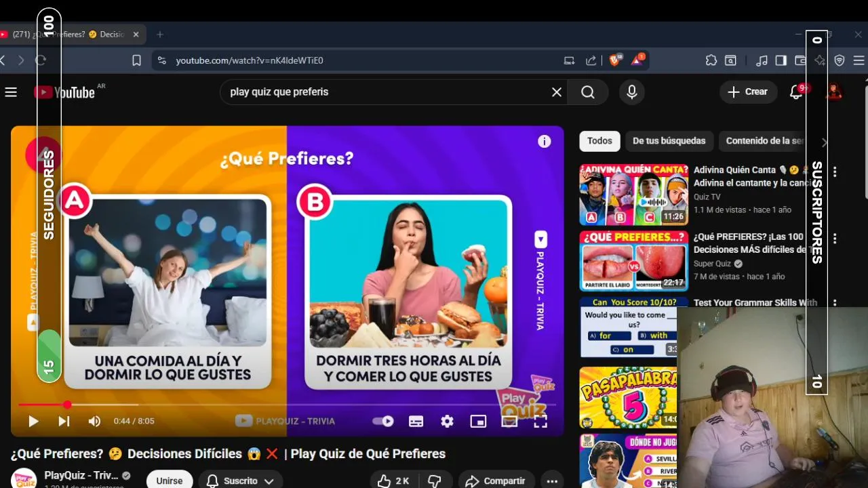This screenshot has height=488, width=868.
Task: Open the YouTube hamburger guide menu
Action: pyautogui.click(x=11, y=92)
